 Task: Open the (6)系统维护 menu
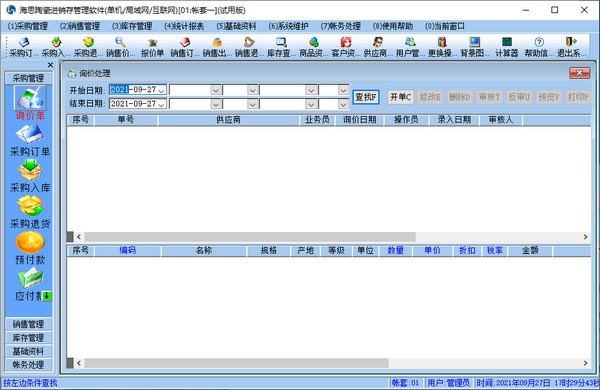[x=288, y=26]
